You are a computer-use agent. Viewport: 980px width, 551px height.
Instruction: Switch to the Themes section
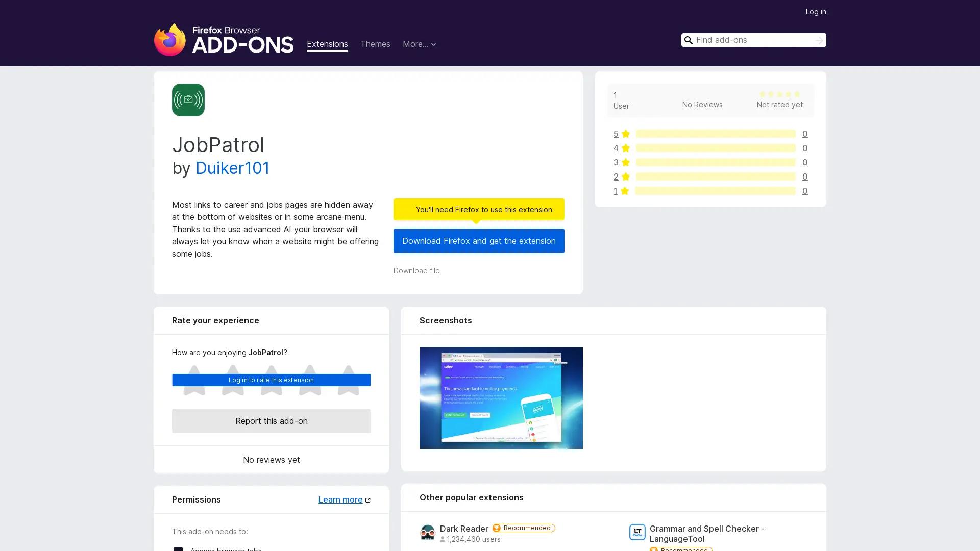(x=375, y=44)
